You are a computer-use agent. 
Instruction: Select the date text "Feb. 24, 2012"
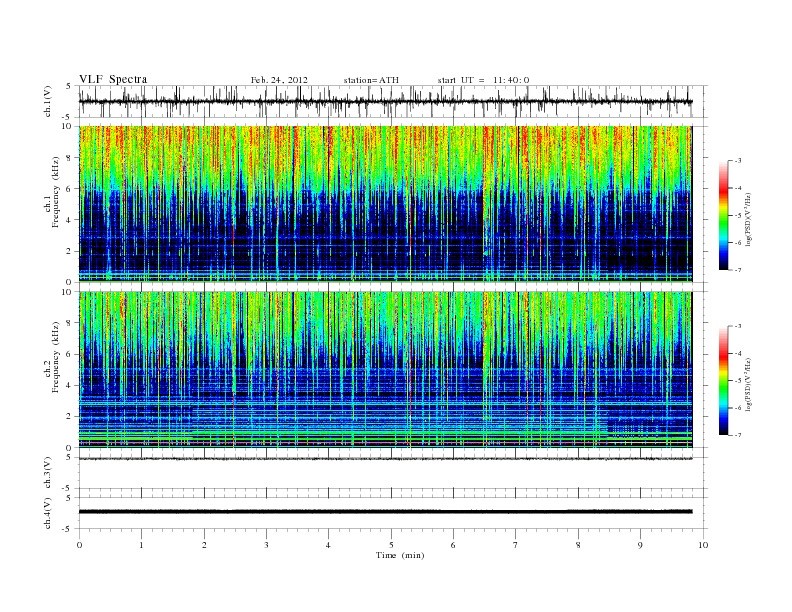click(279, 80)
